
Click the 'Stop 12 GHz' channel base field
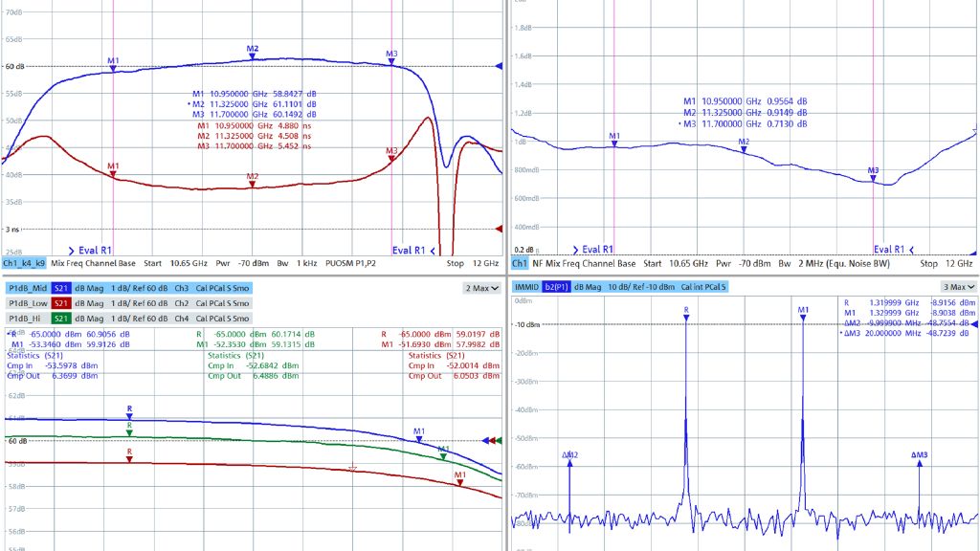[x=471, y=263]
